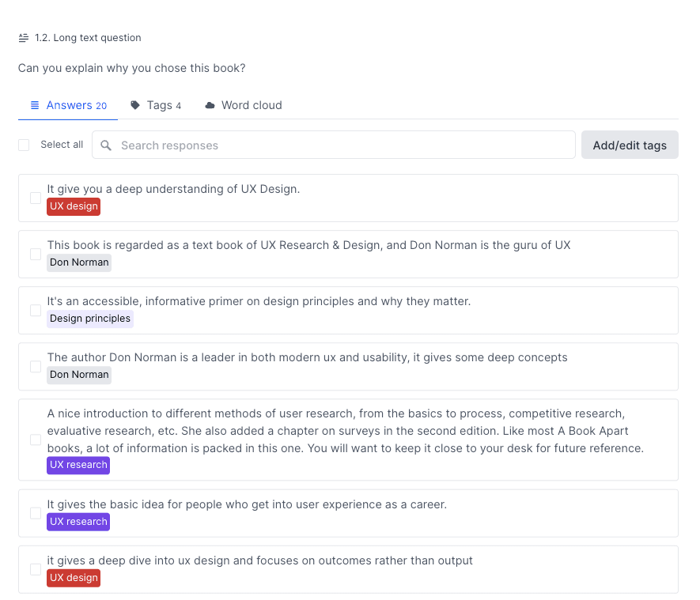Open the Word cloud tab
The height and width of the screenshot is (600, 700).
(251, 104)
